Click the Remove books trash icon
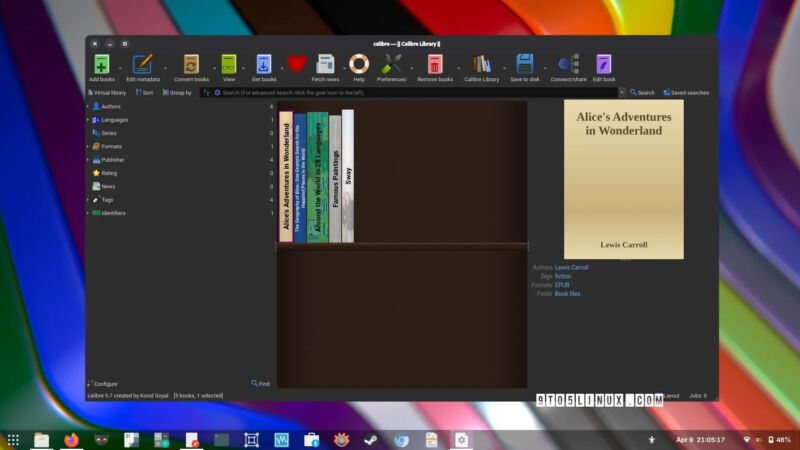Screen dimensions: 800x450 point(435,65)
